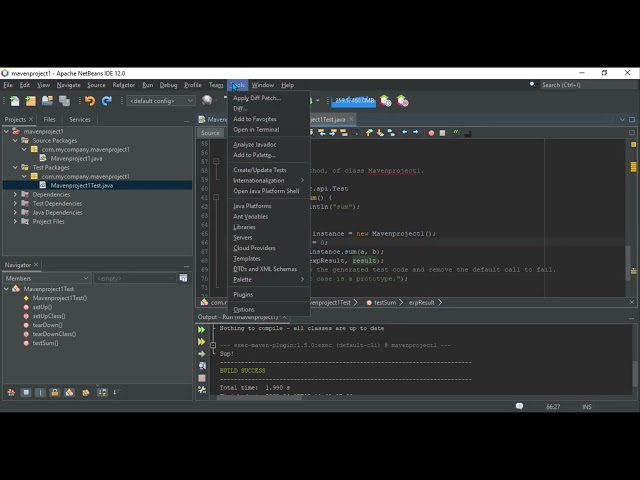Open the default config dropdown
Image resolution: width=640 pixels, height=480 pixels.
tap(161, 101)
